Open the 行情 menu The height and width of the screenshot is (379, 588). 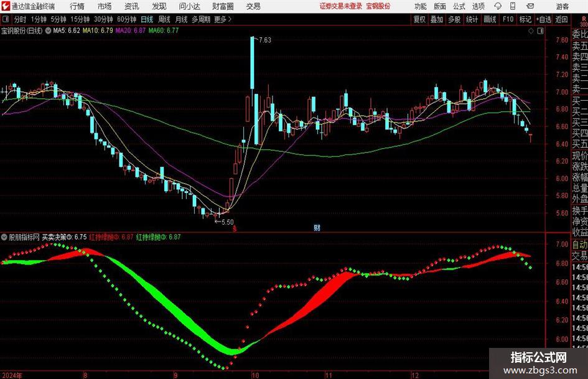point(77,6)
